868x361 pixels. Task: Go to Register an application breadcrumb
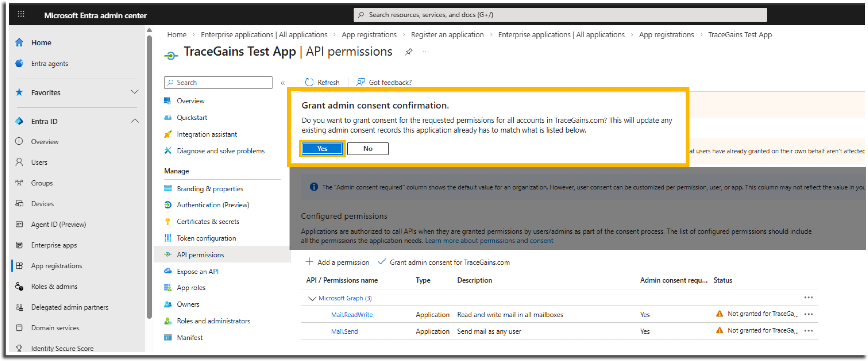click(x=447, y=35)
